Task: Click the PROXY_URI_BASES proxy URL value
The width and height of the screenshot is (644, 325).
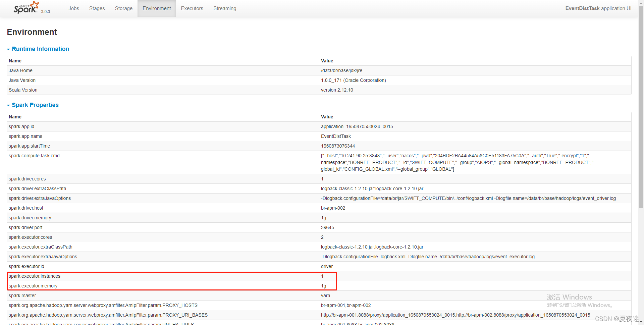Action: [455, 315]
